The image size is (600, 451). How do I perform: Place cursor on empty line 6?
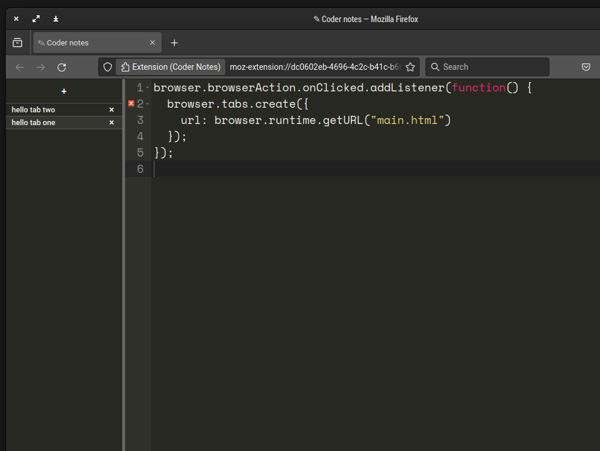(x=377, y=169)
